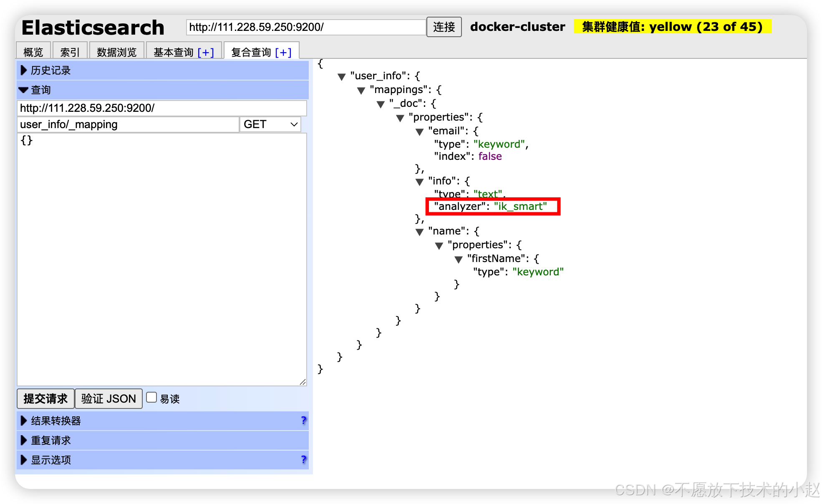
Task: Collapse the "info" node triangle
Action: 419,182
